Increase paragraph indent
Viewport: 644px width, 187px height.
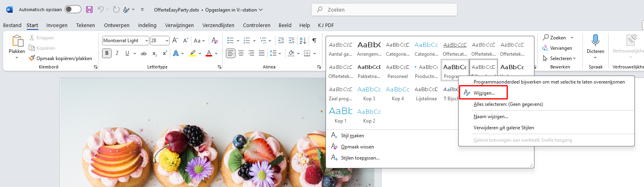click(291, 41)
